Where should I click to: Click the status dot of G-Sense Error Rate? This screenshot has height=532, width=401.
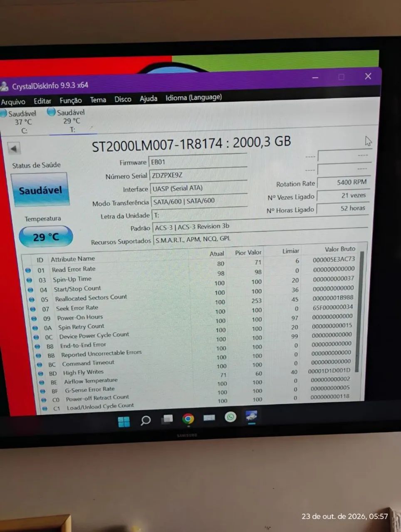pyautogui.click(x=43, y=391)
